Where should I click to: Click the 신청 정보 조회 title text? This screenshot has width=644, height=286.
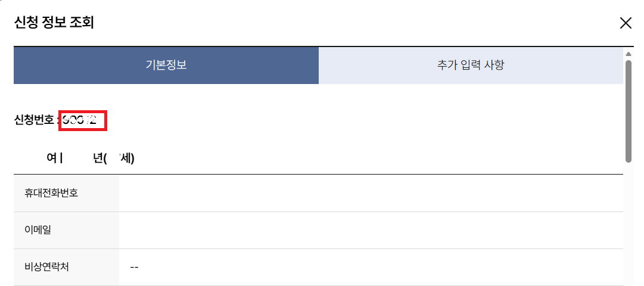point(54,23)
